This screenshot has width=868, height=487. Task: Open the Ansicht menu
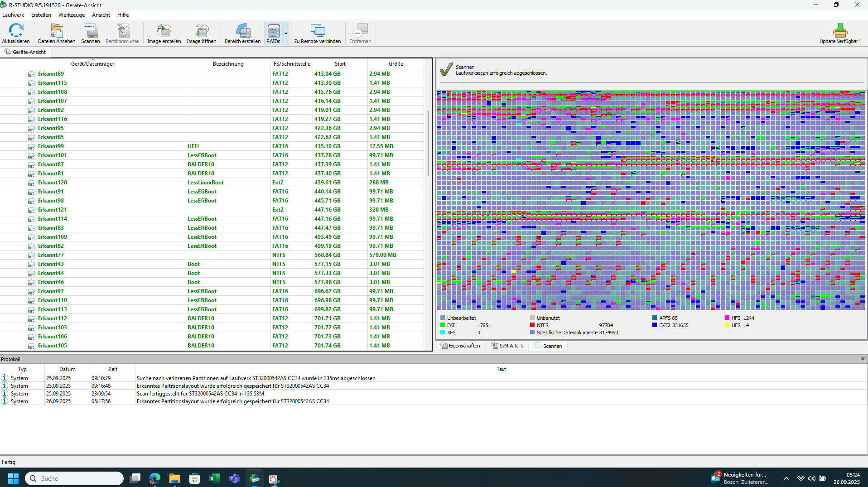pos(101,15)
